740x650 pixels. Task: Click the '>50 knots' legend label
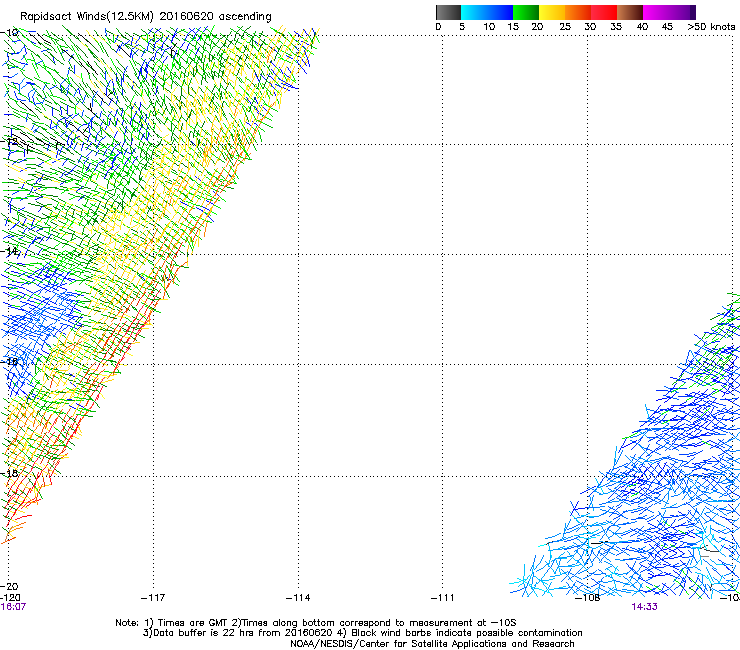click(711, 27)
